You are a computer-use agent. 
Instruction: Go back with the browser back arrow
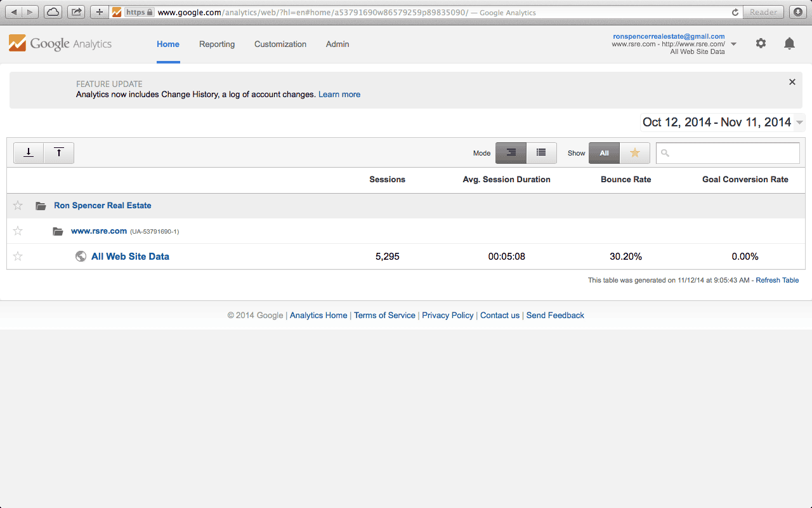click(x=14, y=11)
